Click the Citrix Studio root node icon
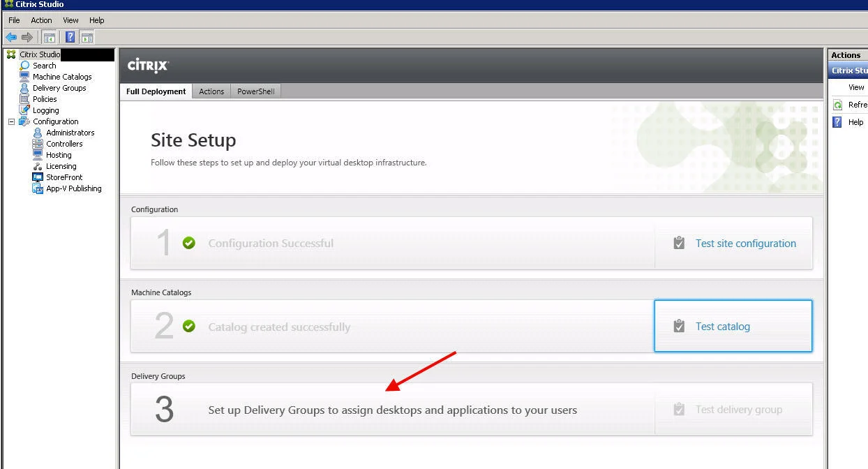The height and width of the screenshot is (469, 868). pyautogui.click(x=11, y=54)
